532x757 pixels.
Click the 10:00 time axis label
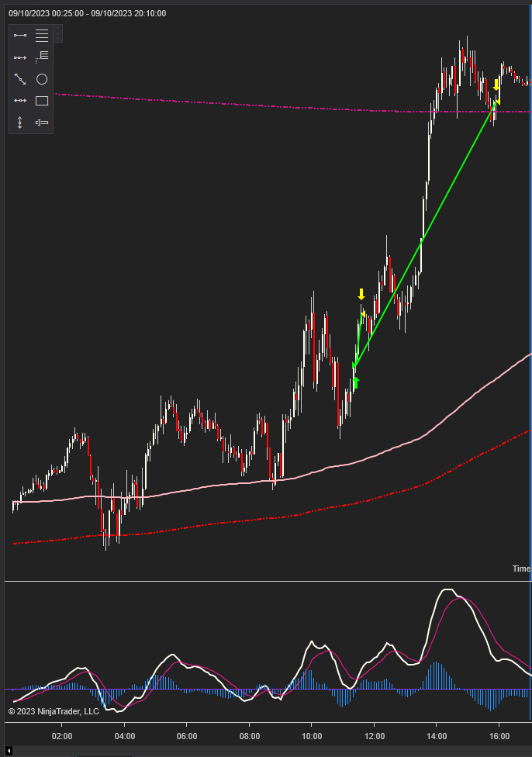coord(312,736)
